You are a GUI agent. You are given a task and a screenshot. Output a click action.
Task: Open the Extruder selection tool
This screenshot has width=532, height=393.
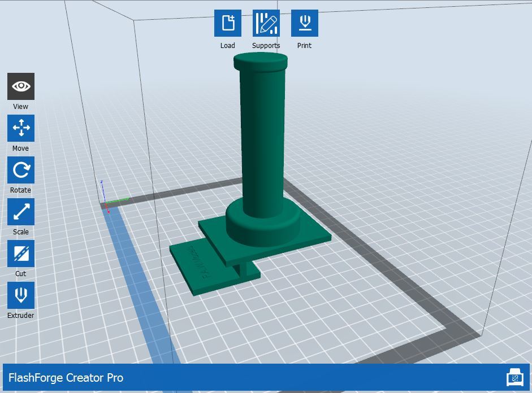click(x=21, y=295)
